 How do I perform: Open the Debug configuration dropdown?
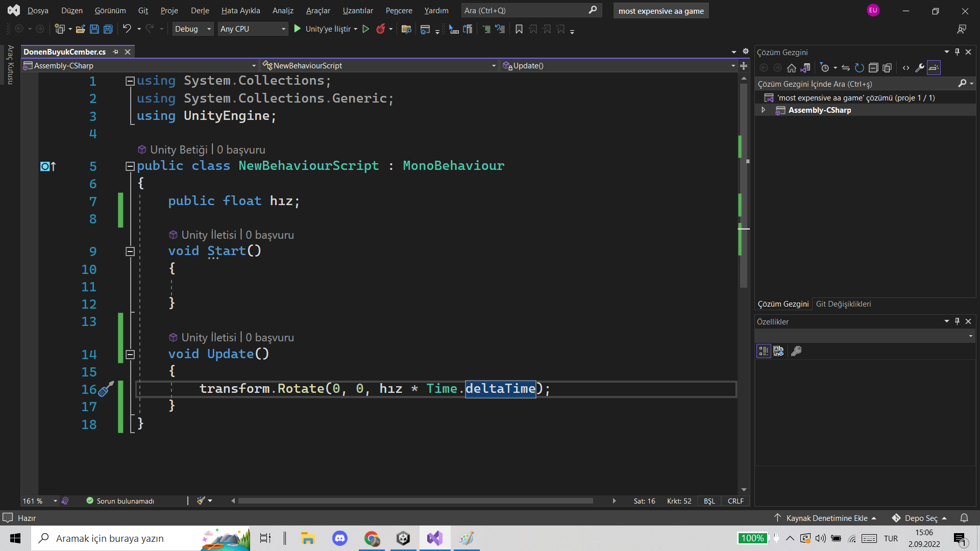pyautogui.click(x=193, y=29)
